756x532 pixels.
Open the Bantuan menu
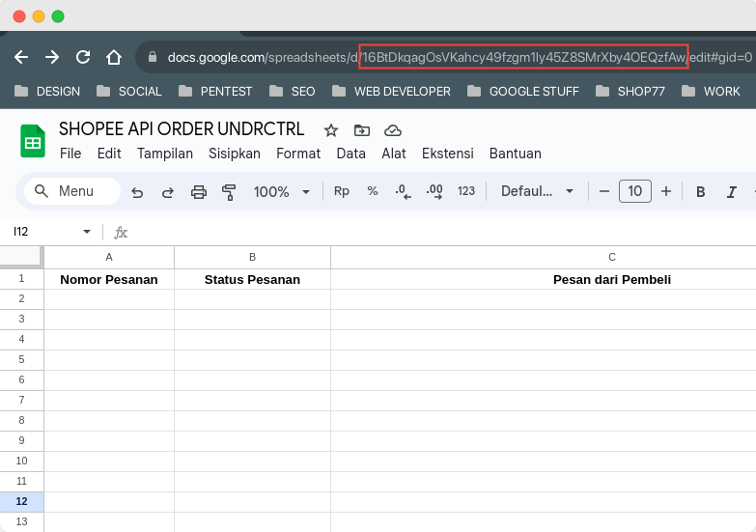(x=516, y=154)
